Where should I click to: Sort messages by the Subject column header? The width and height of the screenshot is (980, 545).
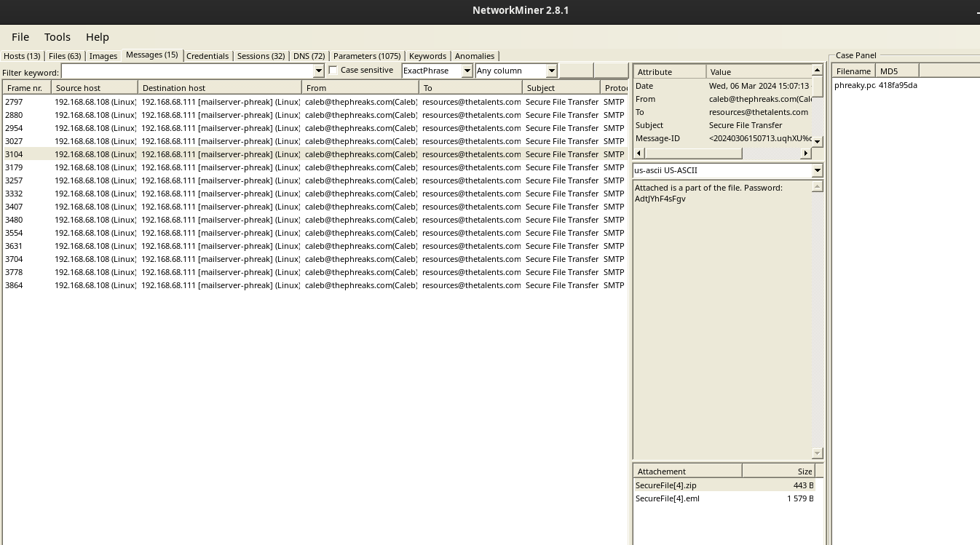tap(561, 88)
